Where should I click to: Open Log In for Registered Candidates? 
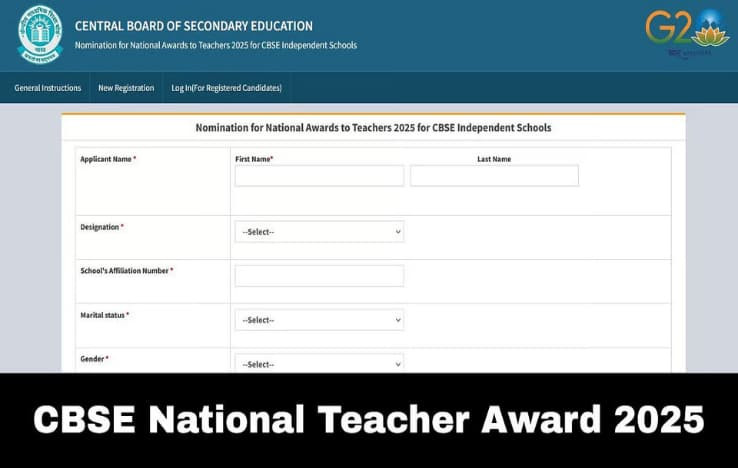[x=226, y=88]
